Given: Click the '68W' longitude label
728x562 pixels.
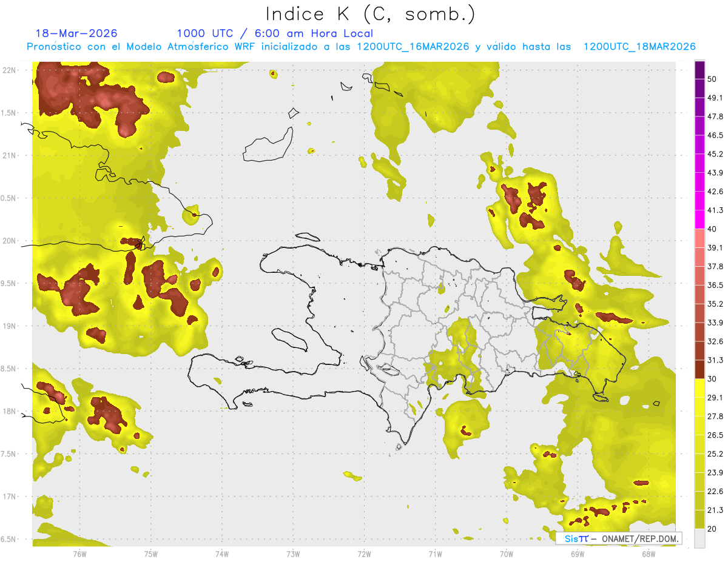Looking at the screenshot, I should pyautogui.click(x=648, y=554).
